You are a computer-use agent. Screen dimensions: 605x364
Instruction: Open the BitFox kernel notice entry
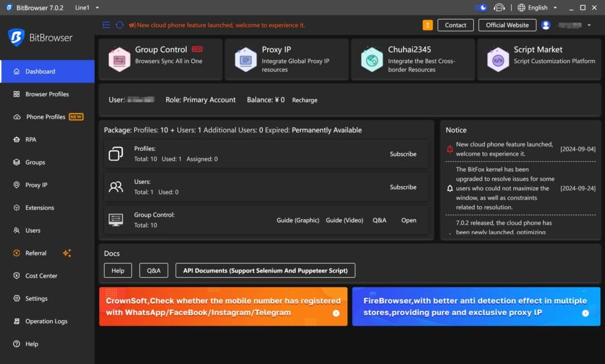click(x=521, y=188)
